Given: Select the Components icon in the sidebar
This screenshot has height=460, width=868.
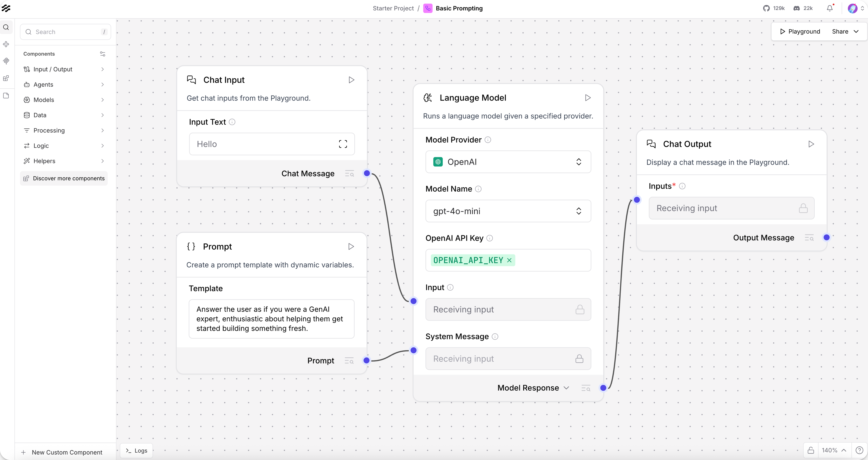Looking at the screenshot, I should (x=6, y=44).
